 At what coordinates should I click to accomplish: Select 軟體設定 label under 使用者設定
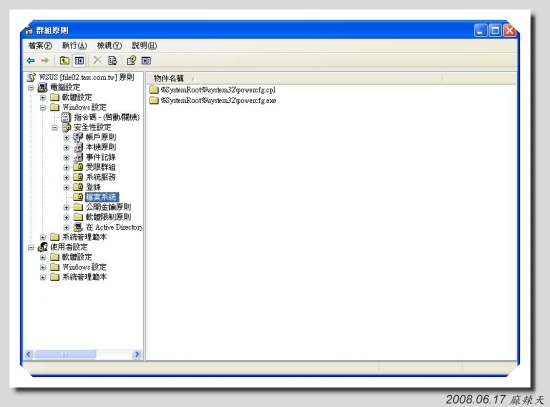click(x=77, y=257)
